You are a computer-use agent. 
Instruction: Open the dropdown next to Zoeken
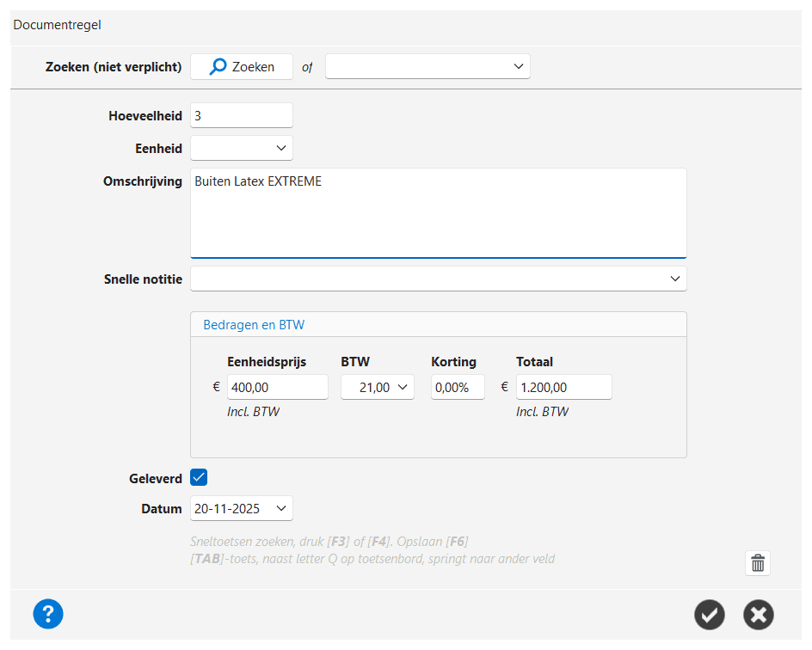coord(428,67)
